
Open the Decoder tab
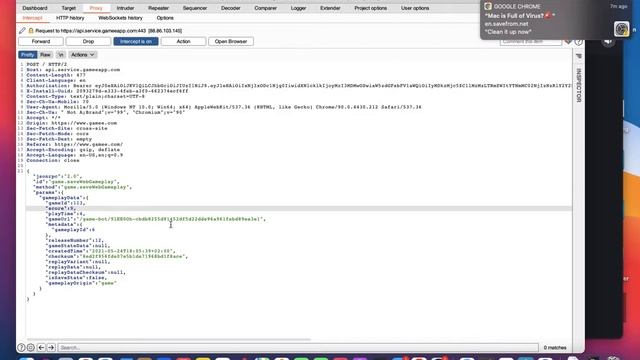click(231, 8)
